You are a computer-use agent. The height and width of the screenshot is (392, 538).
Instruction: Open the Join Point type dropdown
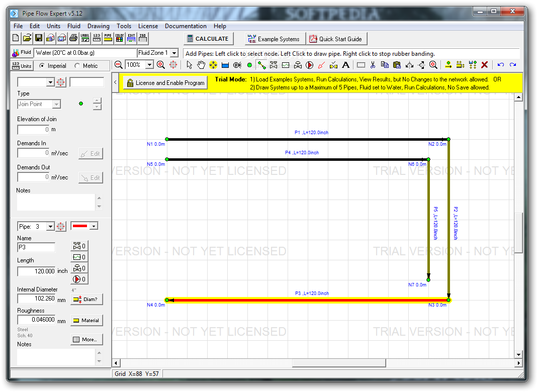pyautogui.click(x=57, y=104)
